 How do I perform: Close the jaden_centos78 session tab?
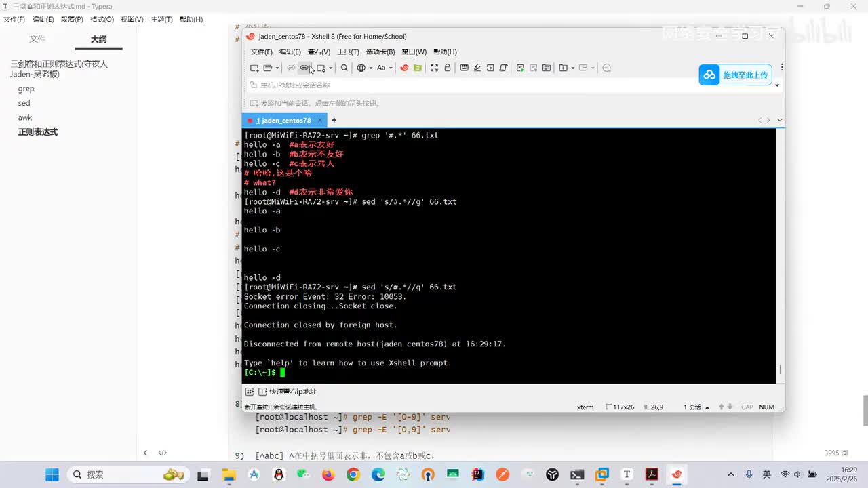pos(321,120)
